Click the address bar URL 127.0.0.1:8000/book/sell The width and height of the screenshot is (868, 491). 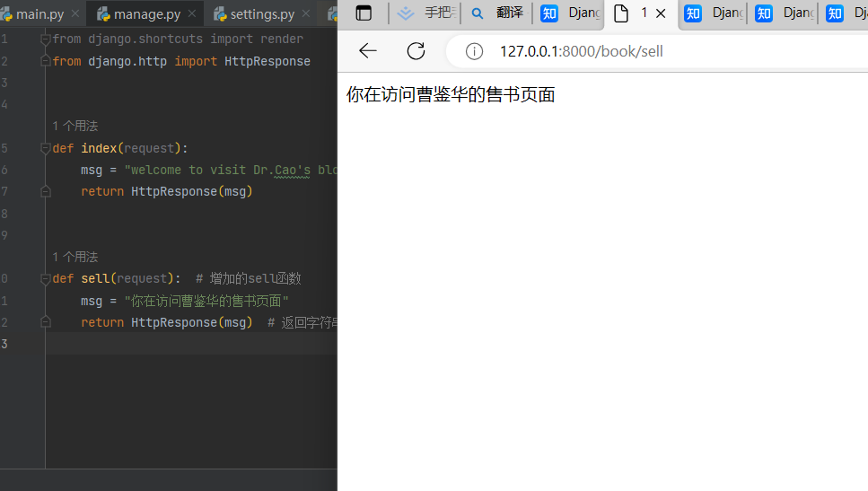pos(582,51)
